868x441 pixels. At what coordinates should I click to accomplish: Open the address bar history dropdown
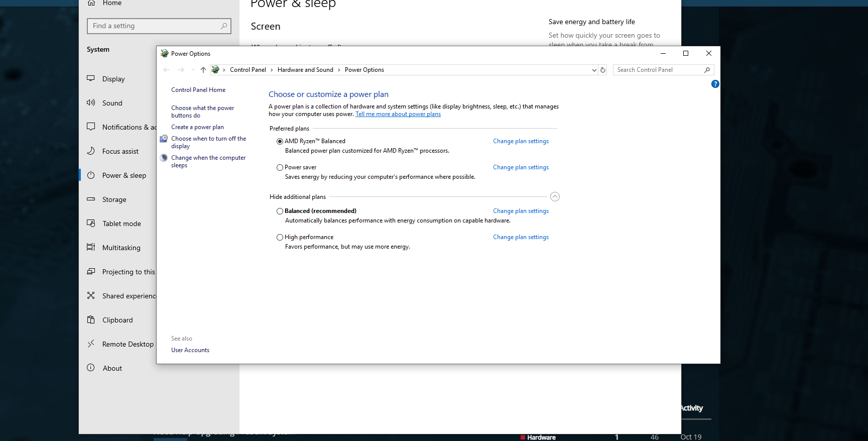pos(594,70)
